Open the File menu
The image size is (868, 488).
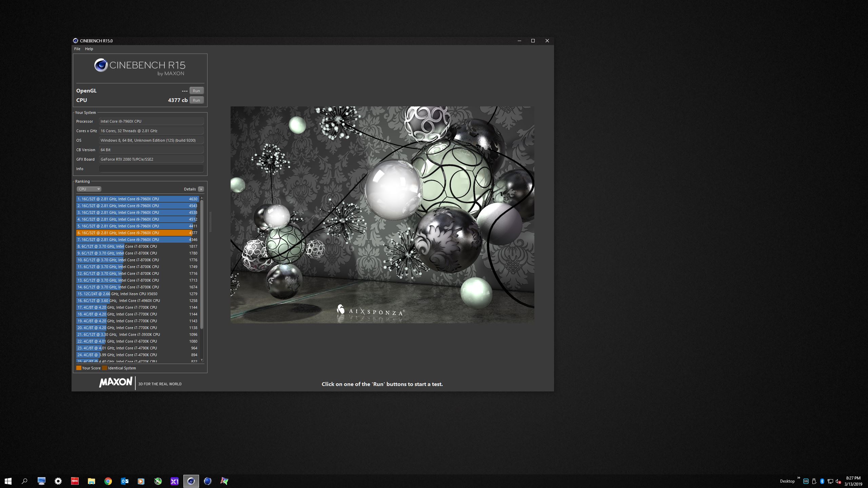coord(77,49)
